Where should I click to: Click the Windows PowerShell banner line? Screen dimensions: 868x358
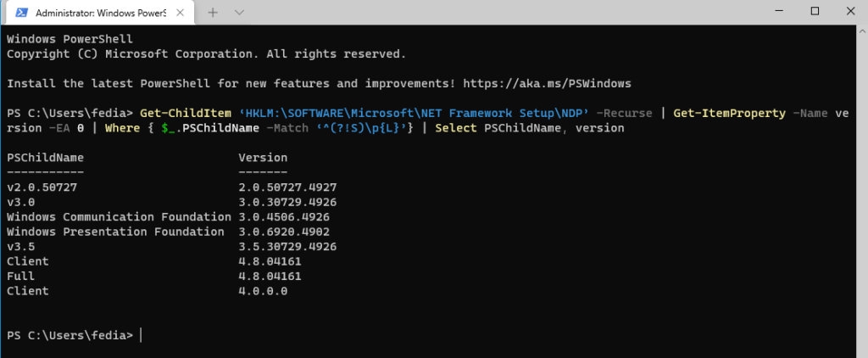pos(70,39)
